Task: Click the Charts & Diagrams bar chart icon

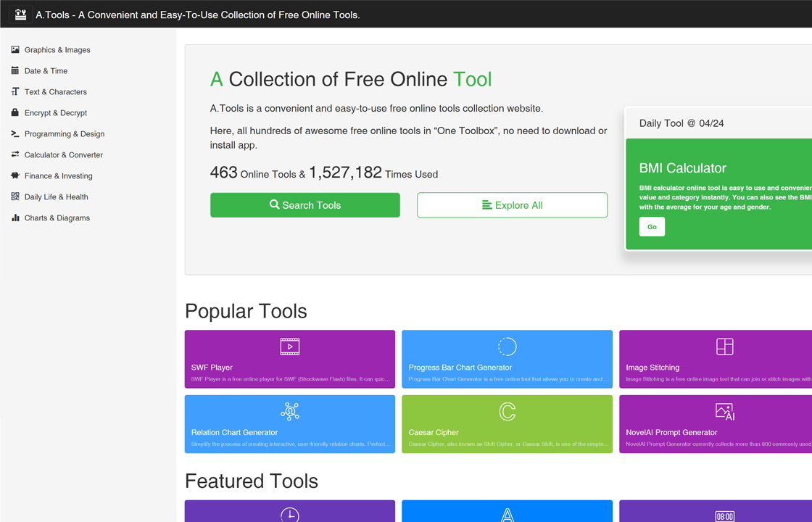Action: pyautogui.click(x=15, y=217)
